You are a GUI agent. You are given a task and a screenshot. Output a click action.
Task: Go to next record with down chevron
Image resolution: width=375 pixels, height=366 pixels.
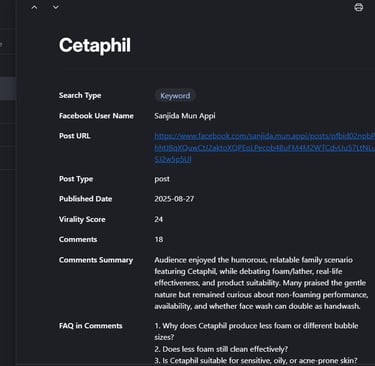(x=56, y=7)
